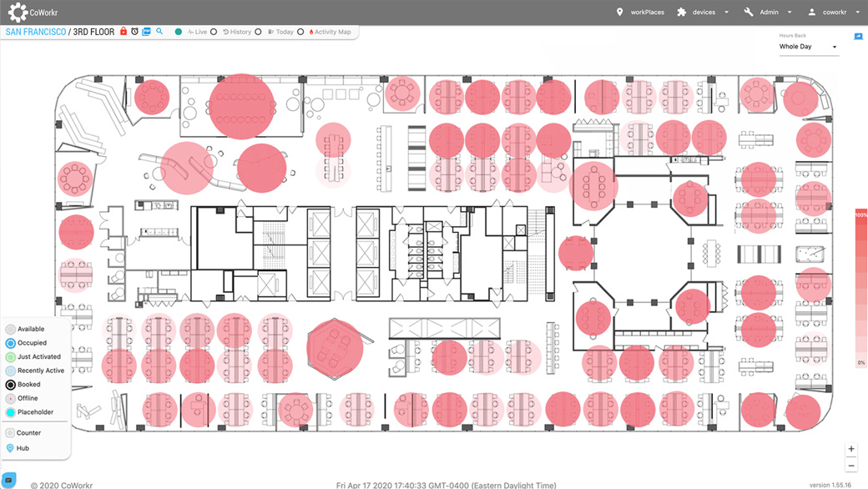
Task: Open the Hours Back Whole Day dropdown
Action: point(808,47)
